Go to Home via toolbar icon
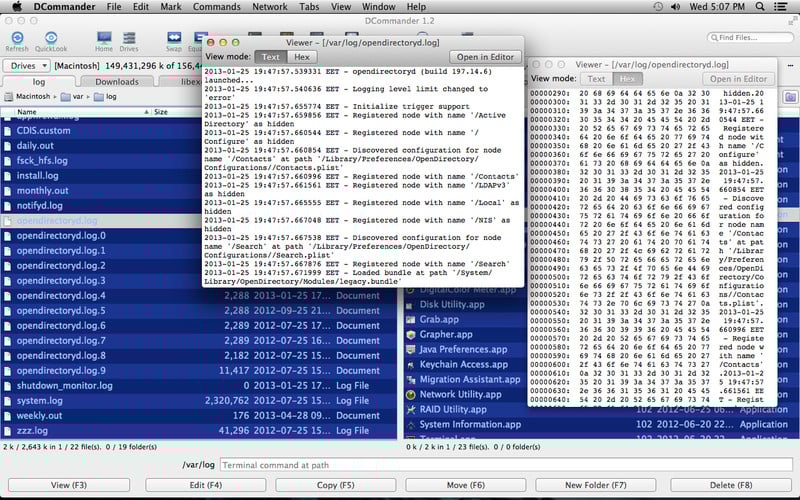The image size is (800, 500). (x=104, y=38)
